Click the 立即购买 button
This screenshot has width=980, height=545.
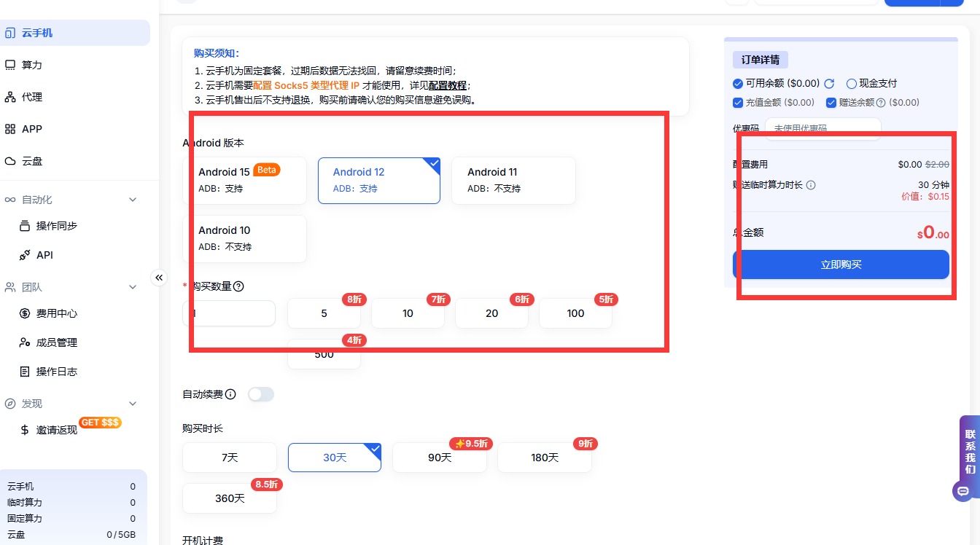841,264
